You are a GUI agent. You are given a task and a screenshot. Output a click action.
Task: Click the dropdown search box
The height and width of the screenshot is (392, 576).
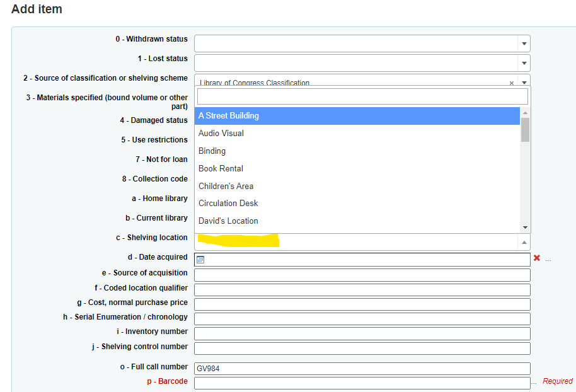pos(362,96)
